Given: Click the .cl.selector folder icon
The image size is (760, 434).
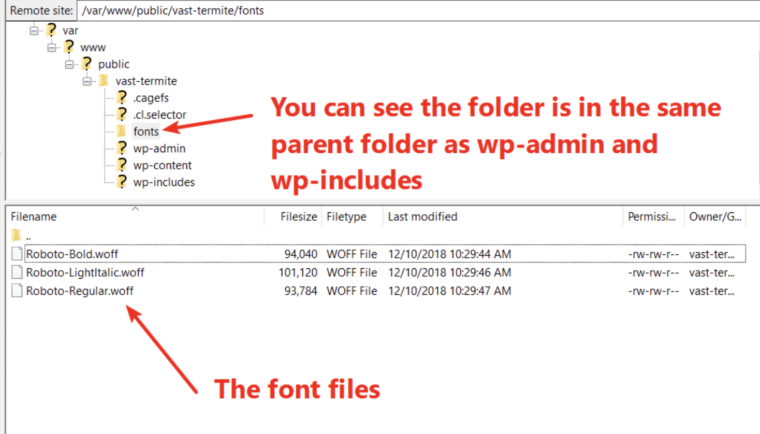Looking at the screenshot, I should (x=122, y=114).
